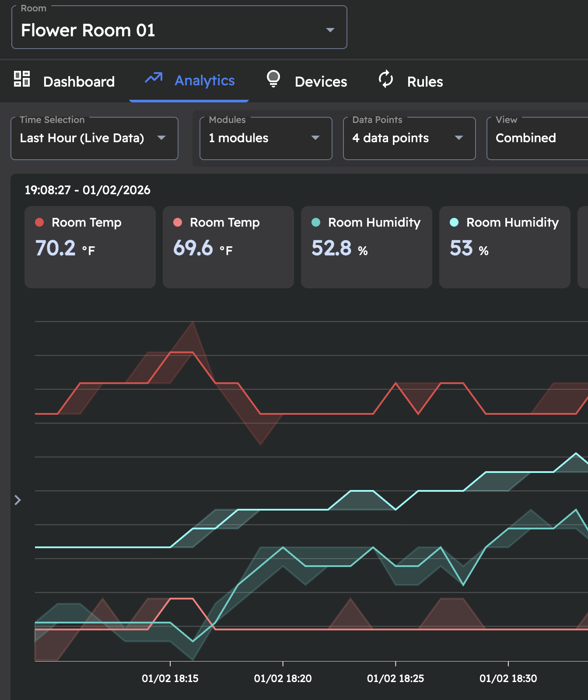Screen dimensions: 588x700
Task: Toggle the Room Temp 70.2 °F series card
Action: 90,247
